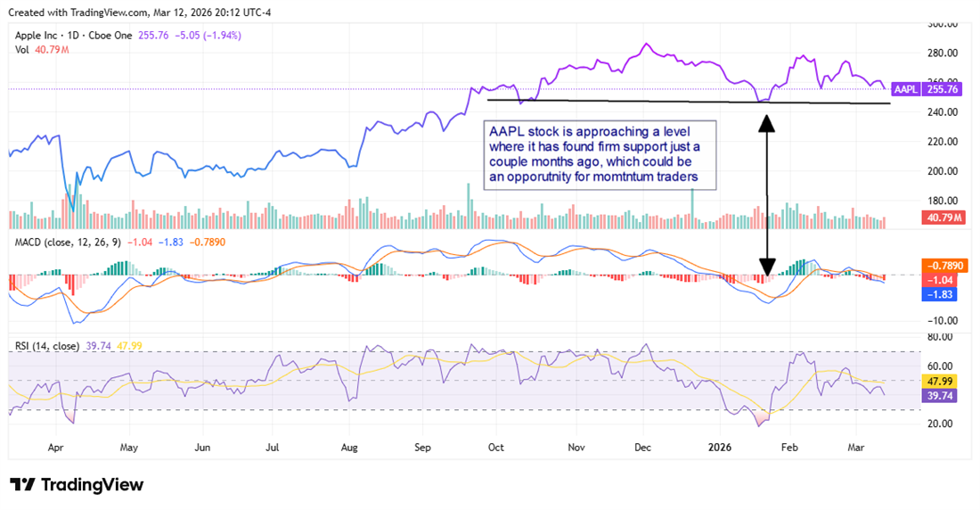The image size is (980, 510).
Task: Click the 255.76 last price label
Action: [942, 89]
